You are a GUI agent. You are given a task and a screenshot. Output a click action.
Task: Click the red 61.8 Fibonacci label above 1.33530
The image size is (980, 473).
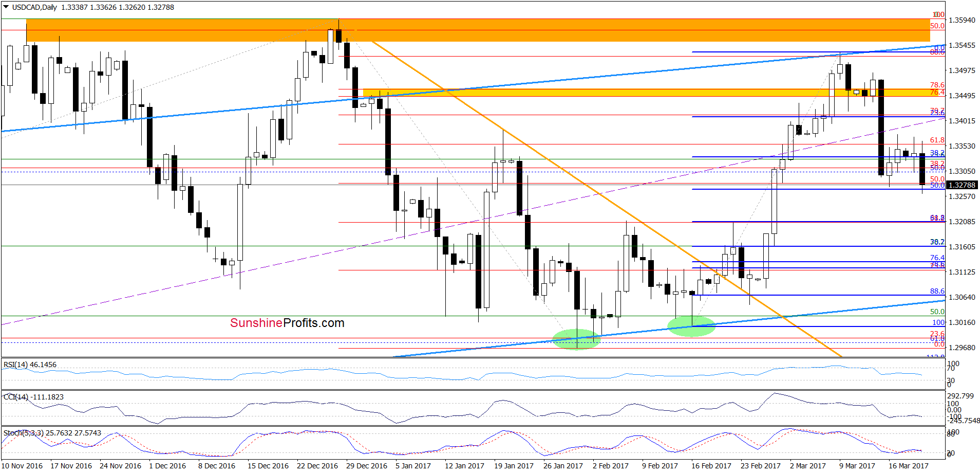tap(937, 140)
